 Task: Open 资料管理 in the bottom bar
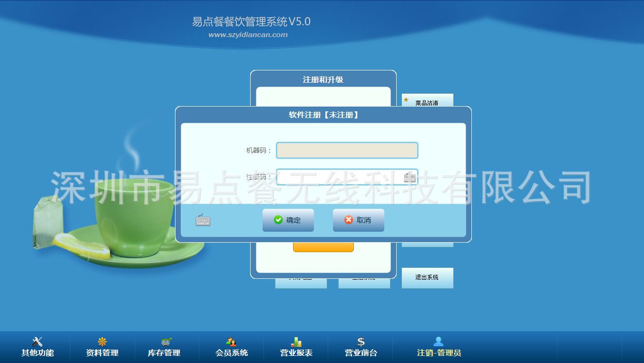coord(102,347)
